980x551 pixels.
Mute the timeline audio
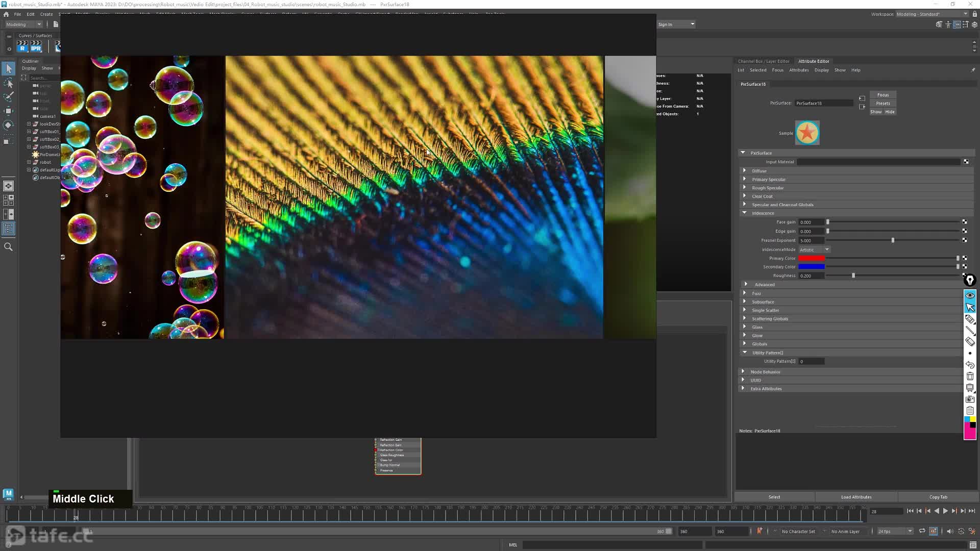pyautogui.click(x=950, y=531)
